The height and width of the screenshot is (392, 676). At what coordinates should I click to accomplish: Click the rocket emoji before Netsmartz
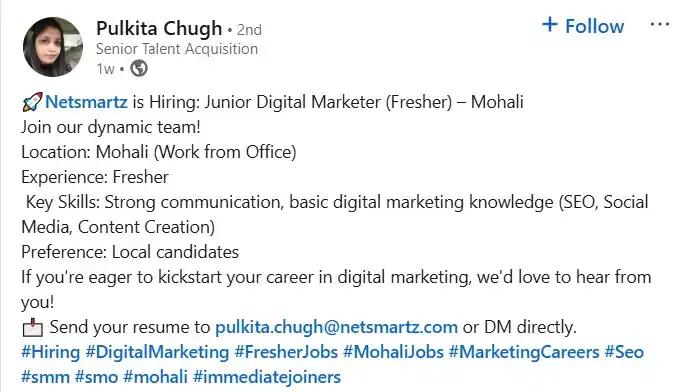32,102
